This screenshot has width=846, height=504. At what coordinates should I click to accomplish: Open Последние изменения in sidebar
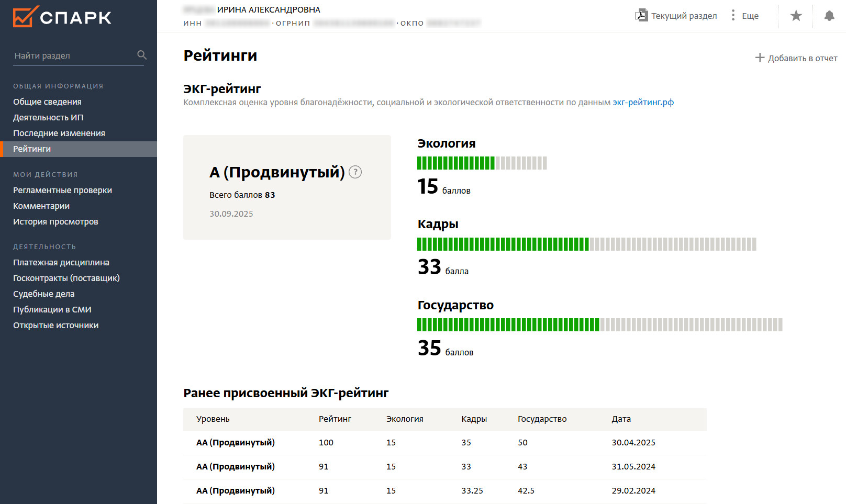point(59,133)
